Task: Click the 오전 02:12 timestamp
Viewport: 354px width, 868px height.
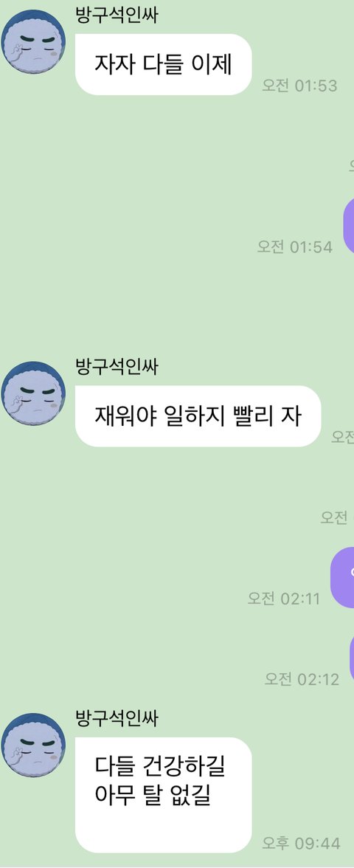Action: click(302, 679)
